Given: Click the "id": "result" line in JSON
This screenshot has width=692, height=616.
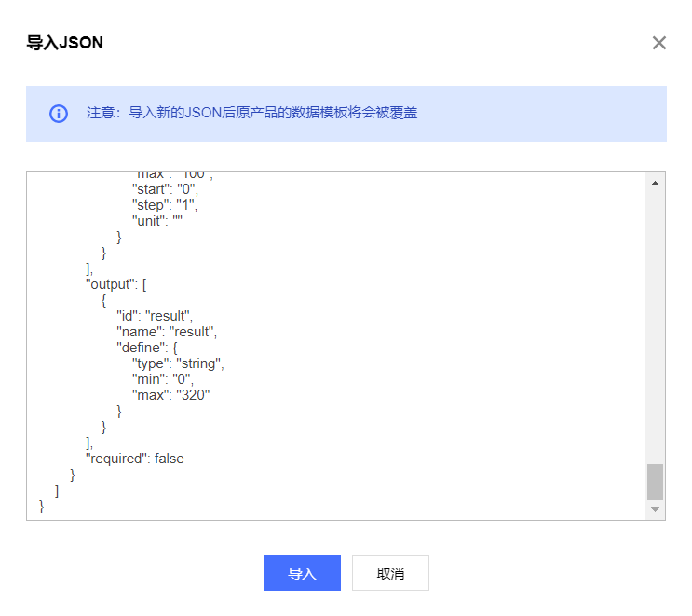Looking at the screenshot, I should [155, 316].
